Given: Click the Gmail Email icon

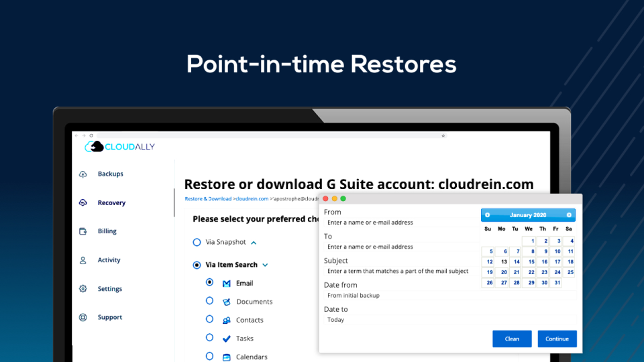Looking at the screenshot, I should tap(226, 284).
